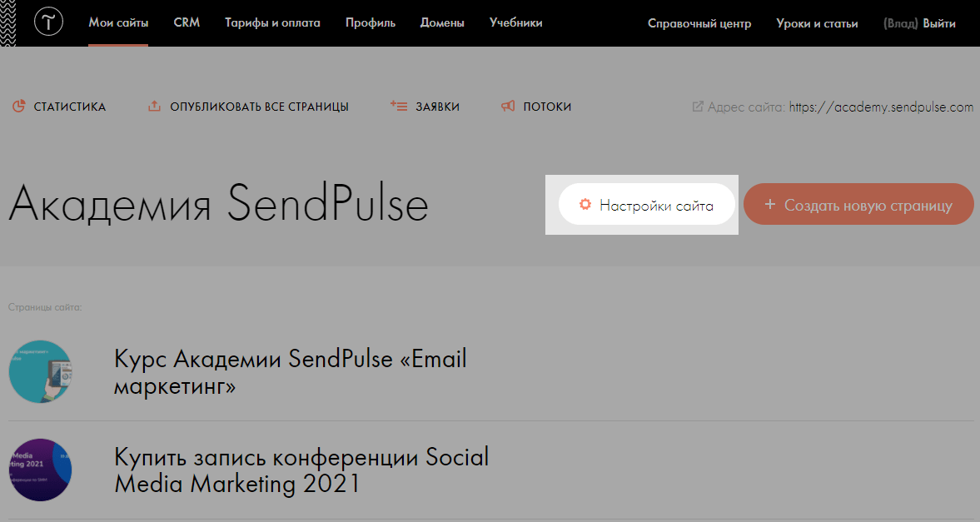Open the academy.sendpulse.com site address link

(x=881, y=107)
